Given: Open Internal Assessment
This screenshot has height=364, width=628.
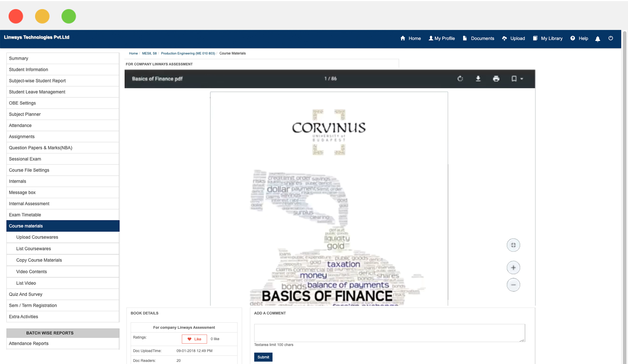Looking at the screenshot, I should [x=63, y=204].
